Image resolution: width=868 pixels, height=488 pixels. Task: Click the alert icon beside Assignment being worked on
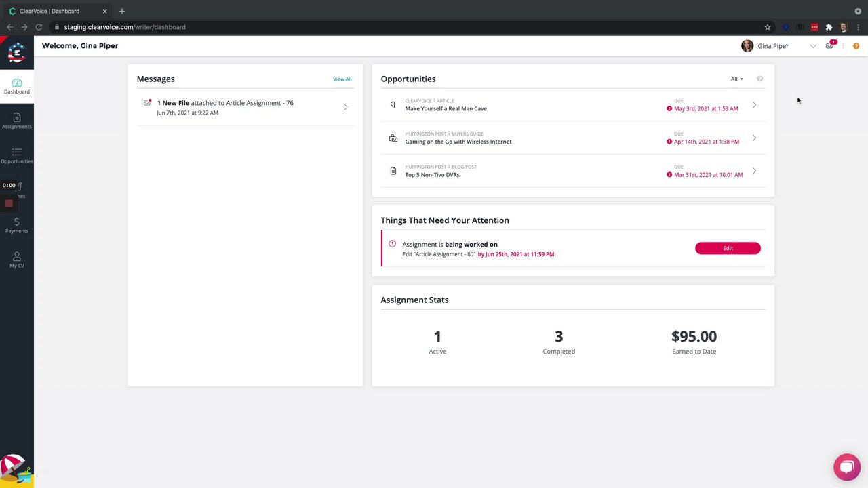pos(392,244)
